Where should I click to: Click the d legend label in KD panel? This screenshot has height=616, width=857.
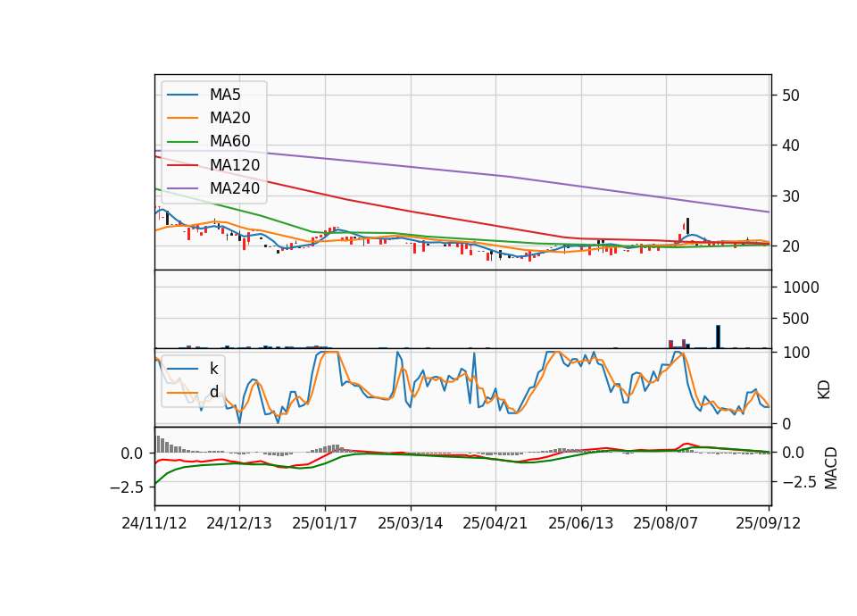tap(213, 393)
